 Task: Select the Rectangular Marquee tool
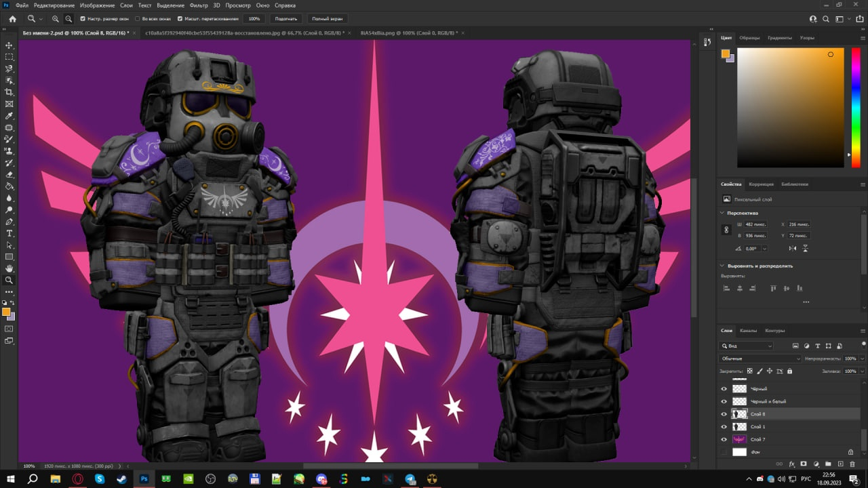coord(9,57)
